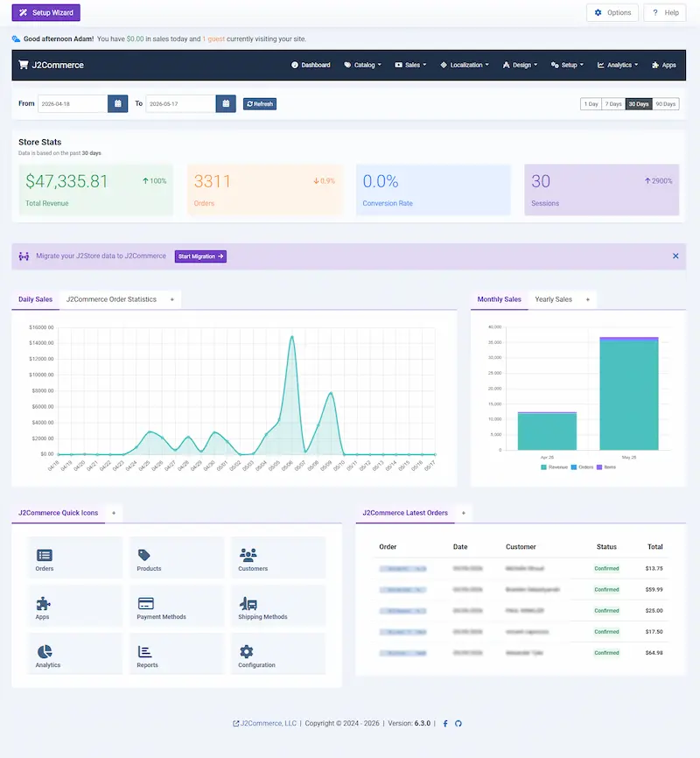
Task: Click the GitHub icon in footer
Action: coord(458,723)
